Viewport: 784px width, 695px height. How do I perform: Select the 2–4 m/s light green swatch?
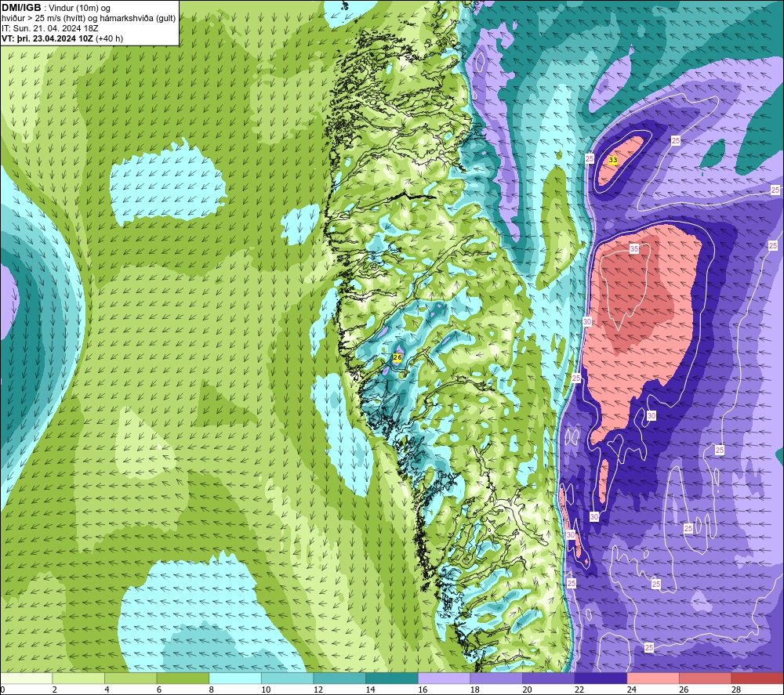click(x=78, y=679)
